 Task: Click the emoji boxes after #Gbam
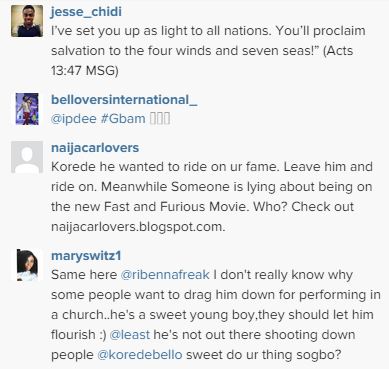[x=160, y=119]
